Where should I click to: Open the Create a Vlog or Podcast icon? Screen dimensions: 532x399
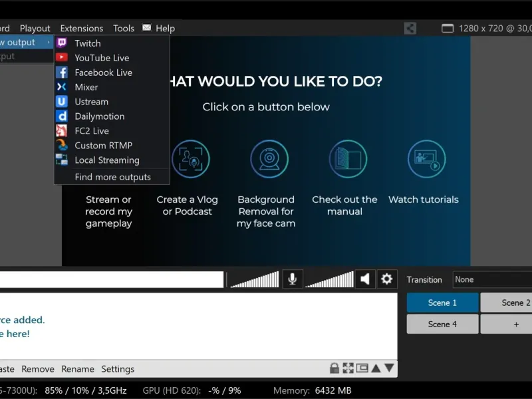(191, 159)
